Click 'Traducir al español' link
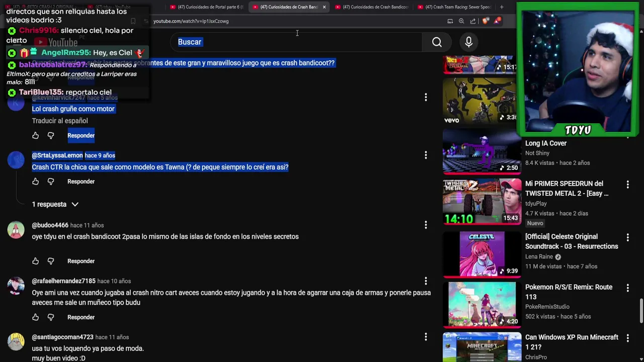 click(x=60, y=121)
